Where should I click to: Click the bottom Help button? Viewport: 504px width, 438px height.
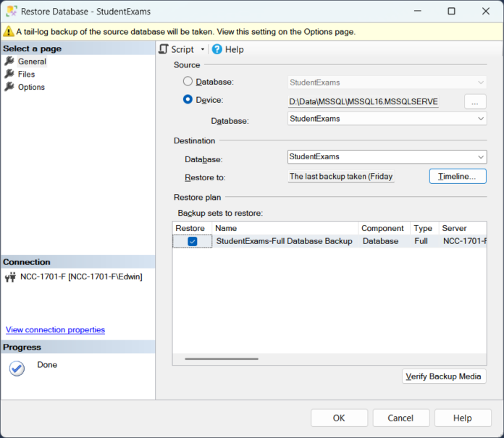point(463,418)
